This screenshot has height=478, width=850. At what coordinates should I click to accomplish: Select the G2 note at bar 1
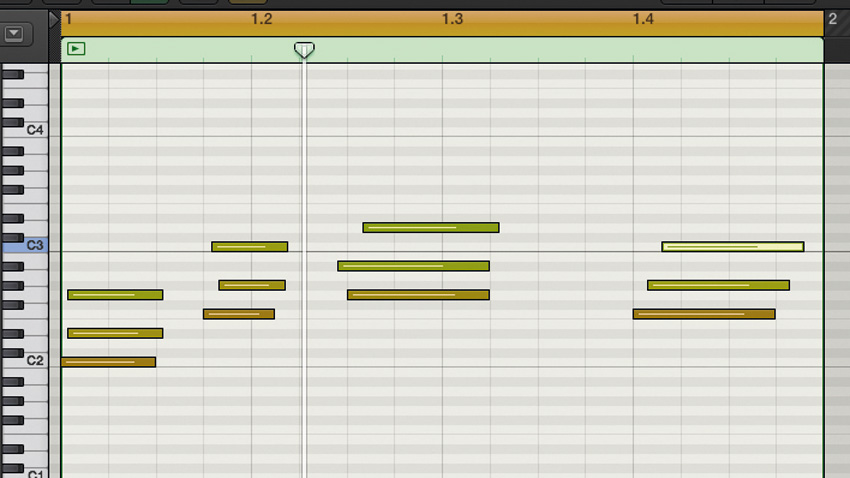115,295
